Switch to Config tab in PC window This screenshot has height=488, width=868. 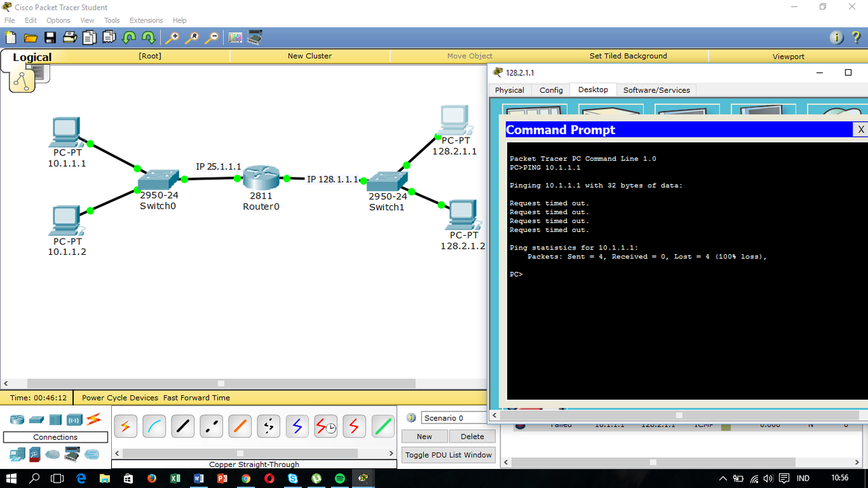tap(551, 90)
